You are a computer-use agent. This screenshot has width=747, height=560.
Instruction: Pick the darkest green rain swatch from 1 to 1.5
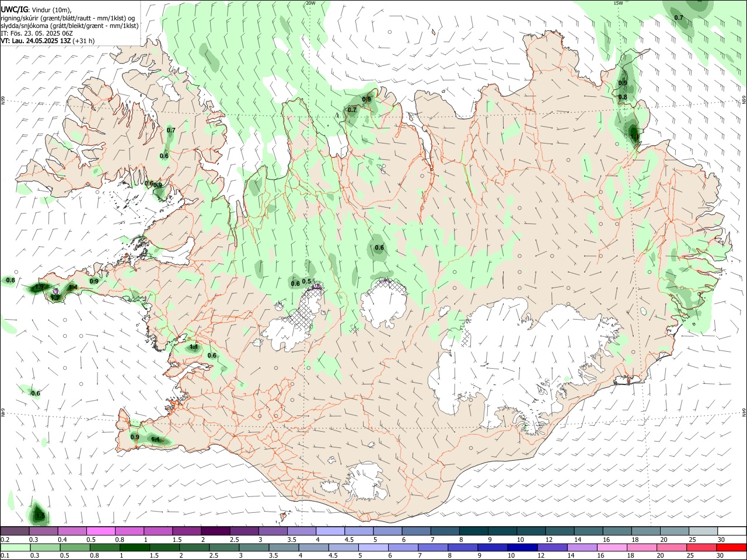point(134,547)
